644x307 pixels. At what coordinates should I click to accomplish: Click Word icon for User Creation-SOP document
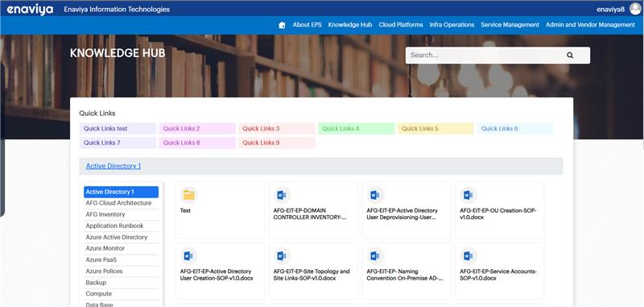[188, 255]
